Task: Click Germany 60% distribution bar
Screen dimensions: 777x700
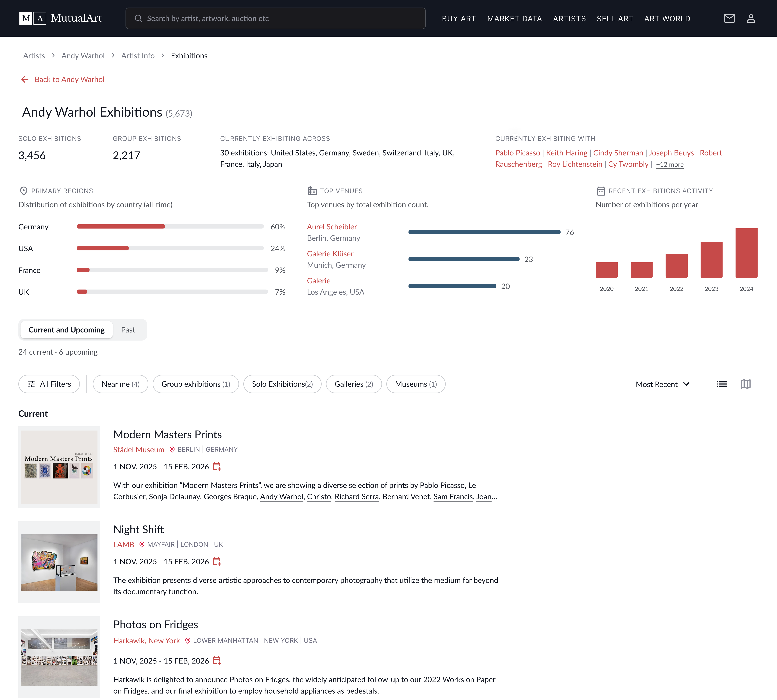Action: coord(170,226)
